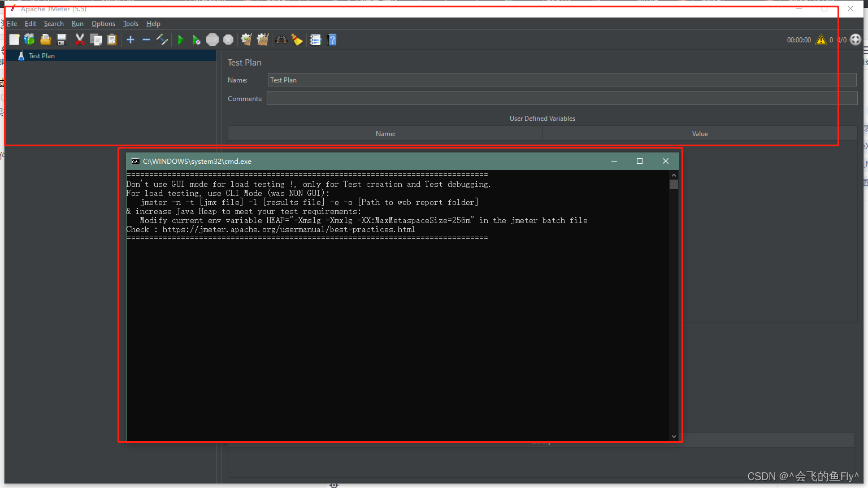Select Test Plan node in tree
Screen dimensions: 868x488
(x=42, y=56)
